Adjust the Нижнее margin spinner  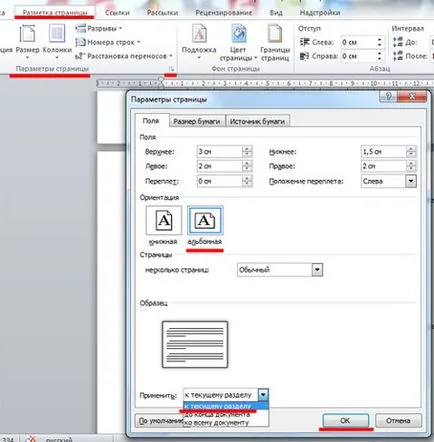[x=411, y=152]
